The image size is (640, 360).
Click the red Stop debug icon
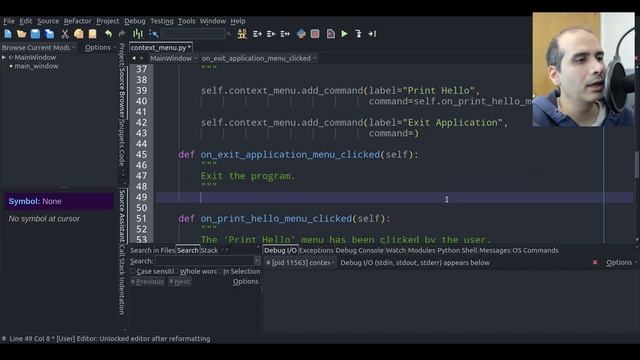[315, 34]
